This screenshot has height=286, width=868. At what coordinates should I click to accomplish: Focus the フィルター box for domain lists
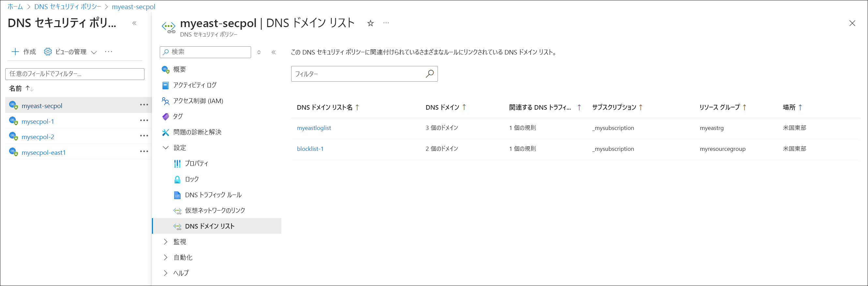[x=364, y=74]
